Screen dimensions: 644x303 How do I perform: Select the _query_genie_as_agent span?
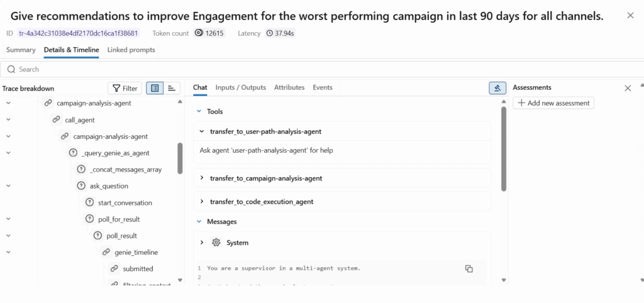click(116, 153)
